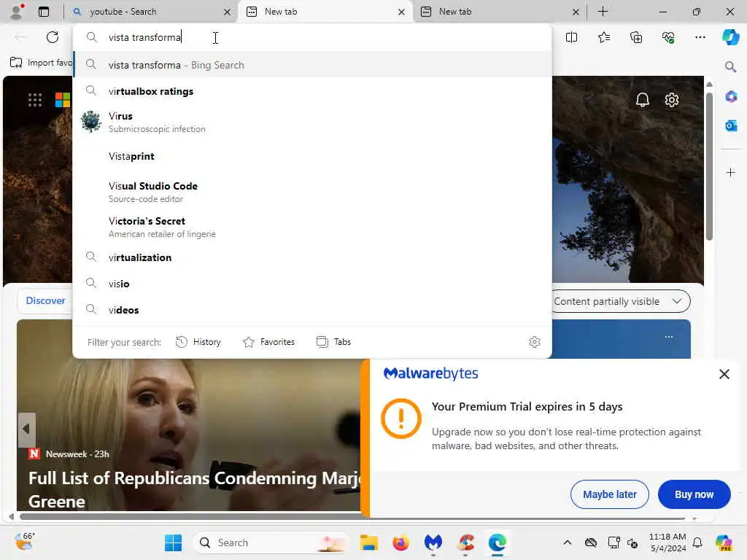Image resolution: width=747 pixels, height=560 pixels.
Task: Click the split screen icon
Action: pos(571,37)
